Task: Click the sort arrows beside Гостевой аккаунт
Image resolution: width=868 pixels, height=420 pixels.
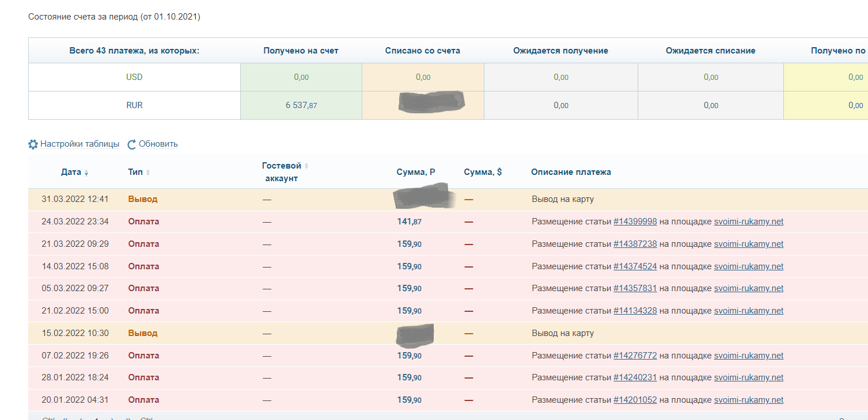Action: point(306,166)
